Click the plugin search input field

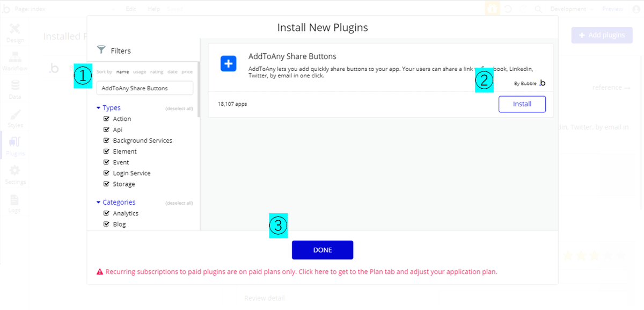tap(145, 88)
